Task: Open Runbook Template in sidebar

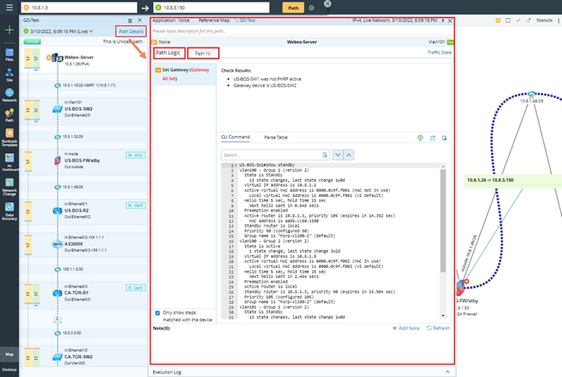Action: point(9,138)
